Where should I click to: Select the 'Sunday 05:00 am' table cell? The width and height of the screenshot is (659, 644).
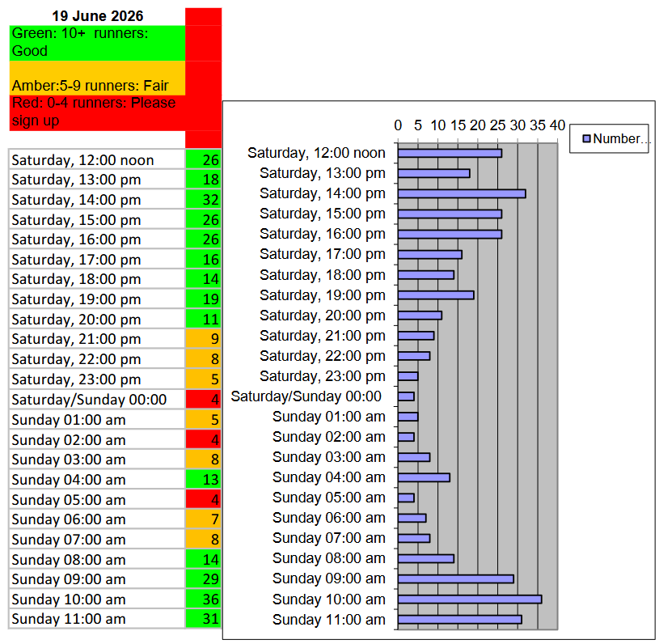tap(97, 500)
